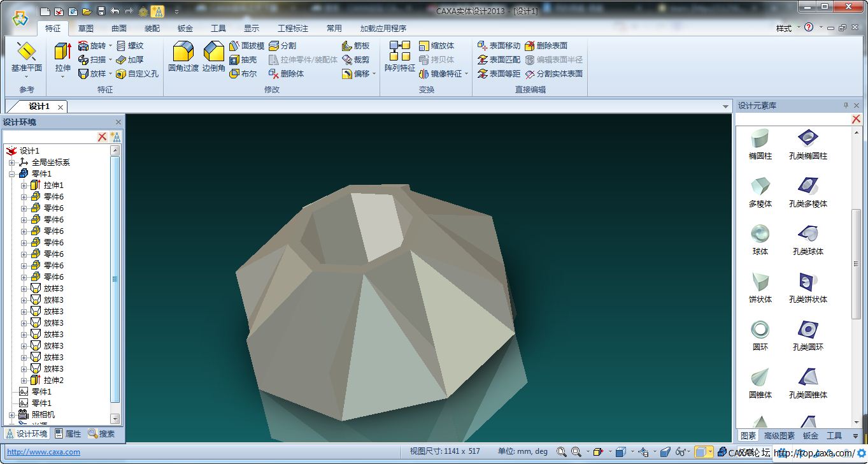Toggle pin on 设计元素库 panel
This screenshot has width=868, height=464.
click(x=846, y=106)
